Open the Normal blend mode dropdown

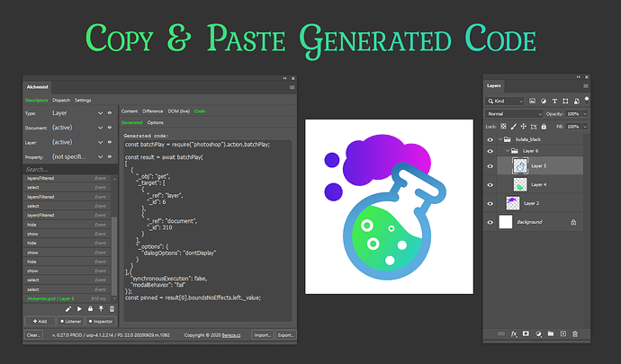(x=514, y=114)
